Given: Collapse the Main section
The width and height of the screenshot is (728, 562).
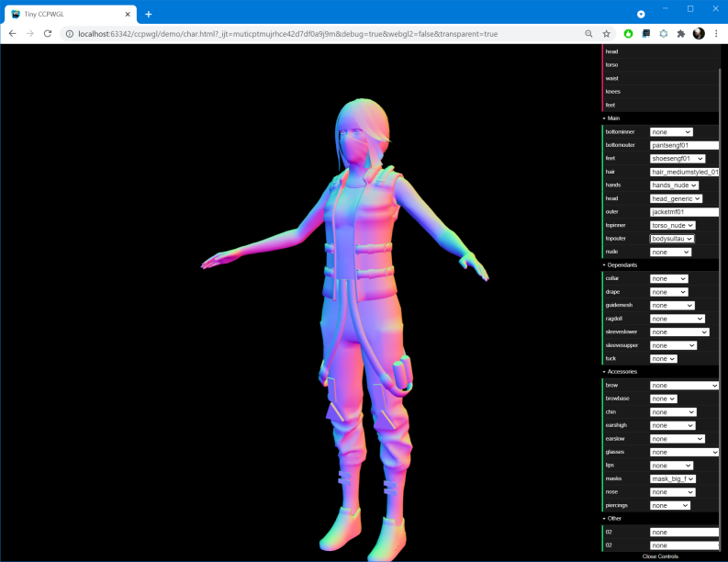Looking at the screenshot, I should pos(660,118).
